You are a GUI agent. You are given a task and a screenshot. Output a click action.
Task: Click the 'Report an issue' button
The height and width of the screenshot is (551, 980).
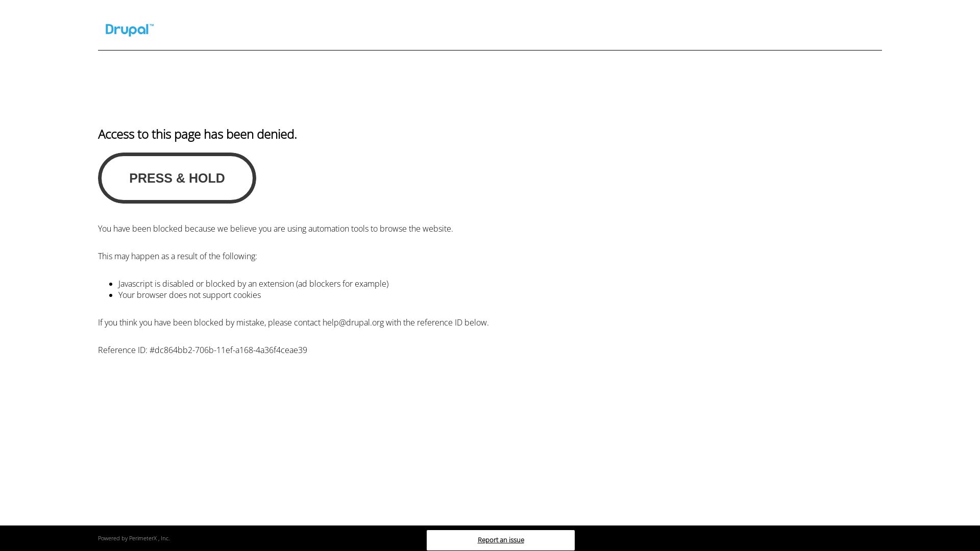pyautogui.click(x=501, y=540)
